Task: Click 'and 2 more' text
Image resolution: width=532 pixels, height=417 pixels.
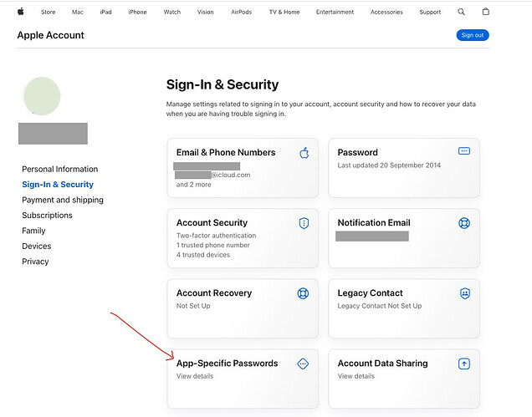Action: coord(193,185)
